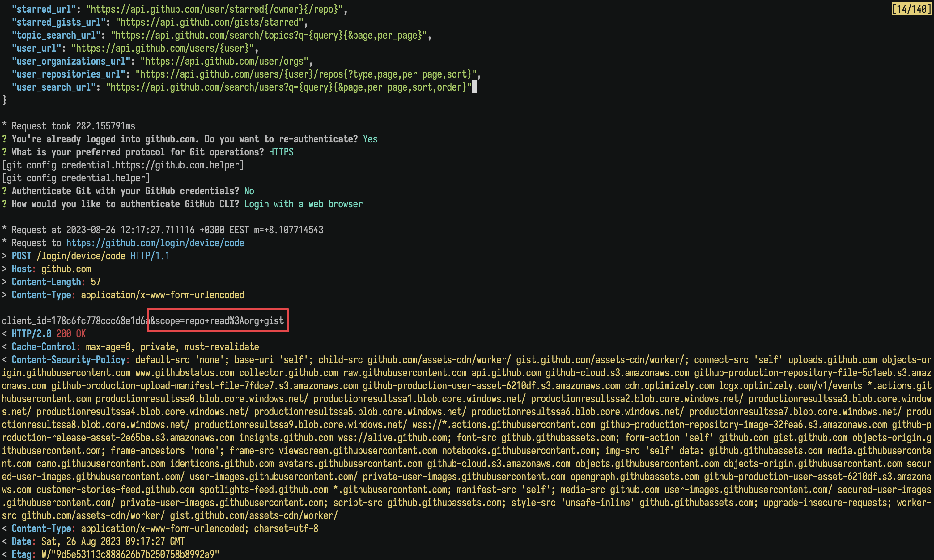934x560 pixels.
Task: Click the POST /login/device/code request line
Action: 86,256
